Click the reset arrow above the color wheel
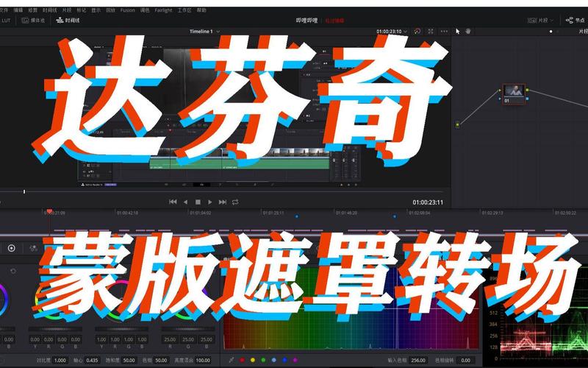588x368 pixels. click(13, 271)
